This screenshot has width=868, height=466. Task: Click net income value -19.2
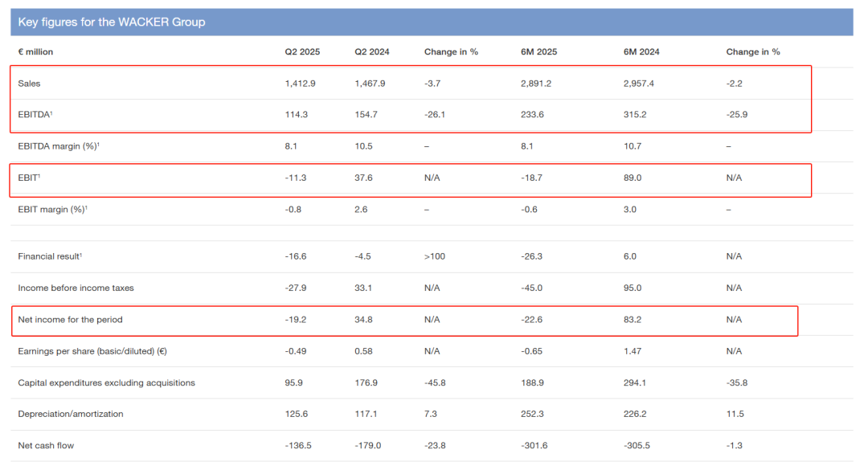point(296,319)
